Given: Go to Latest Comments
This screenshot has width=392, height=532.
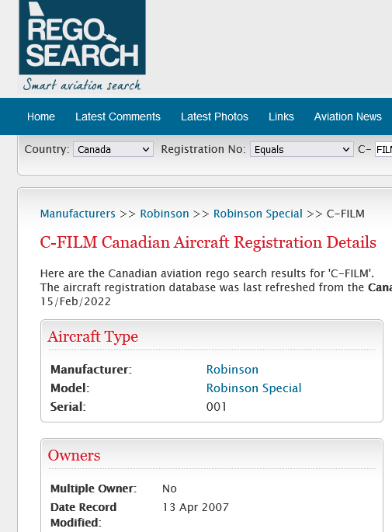Looking at the screenshot, I should [x=118, y=116].
